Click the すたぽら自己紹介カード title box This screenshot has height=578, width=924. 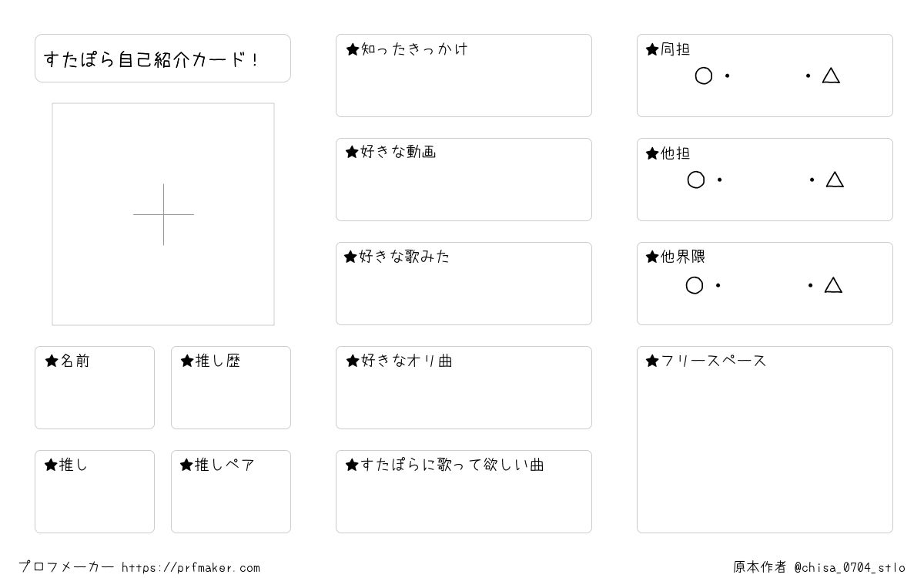click(x=162, y=58)
